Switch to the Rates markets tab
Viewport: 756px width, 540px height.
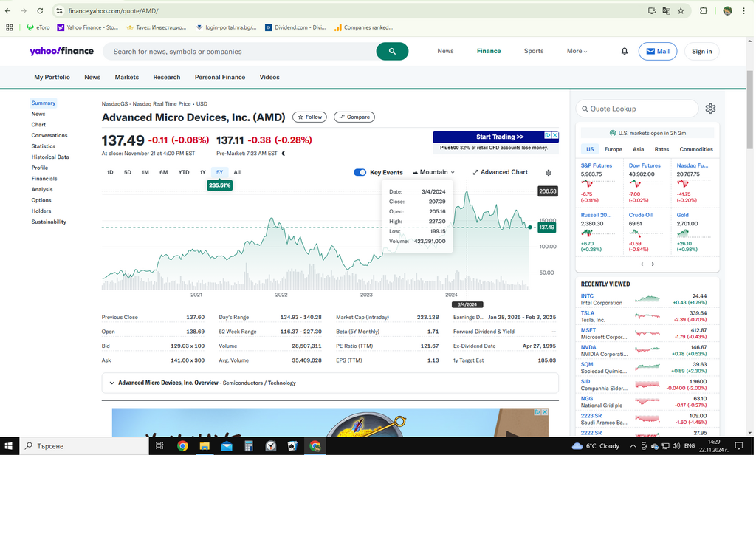(x=661, y=150)
